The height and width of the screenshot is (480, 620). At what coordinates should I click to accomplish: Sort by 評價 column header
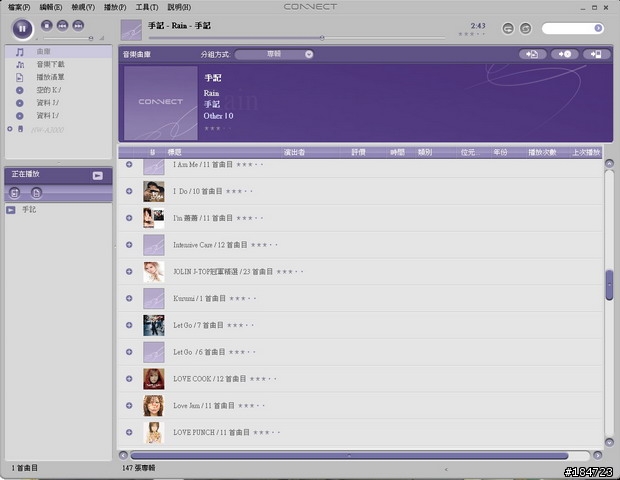click(x=358, y=152)
